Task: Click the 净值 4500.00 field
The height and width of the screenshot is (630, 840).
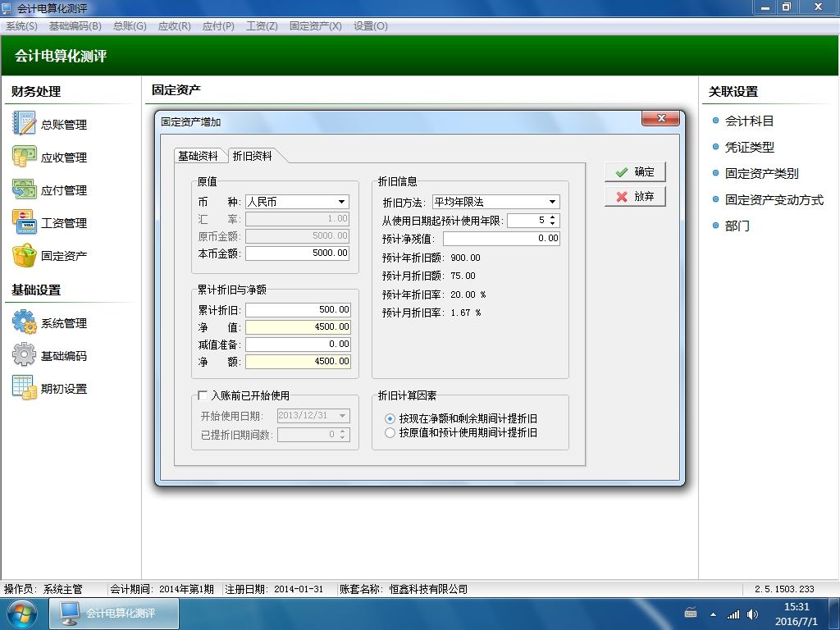Action: (x=298, y=326)
